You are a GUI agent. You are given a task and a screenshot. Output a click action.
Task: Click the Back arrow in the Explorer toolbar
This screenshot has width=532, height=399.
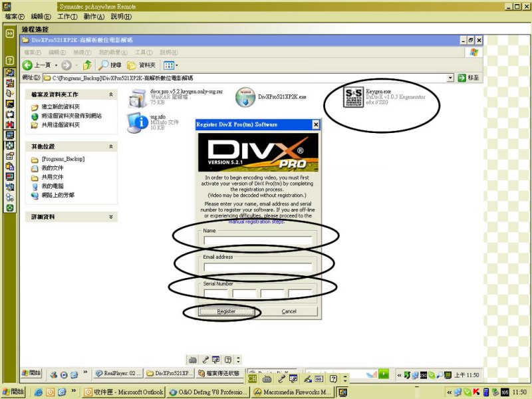[x=27, y=65]
